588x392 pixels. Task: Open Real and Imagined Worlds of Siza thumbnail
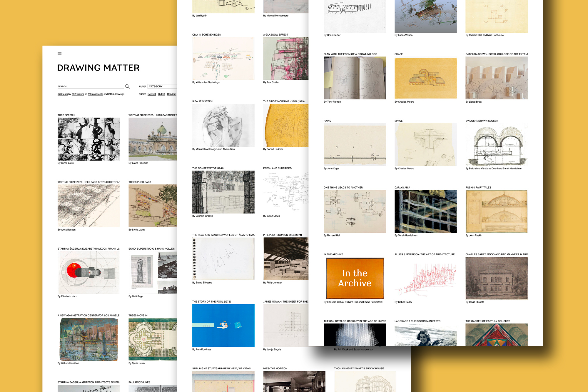223,259
